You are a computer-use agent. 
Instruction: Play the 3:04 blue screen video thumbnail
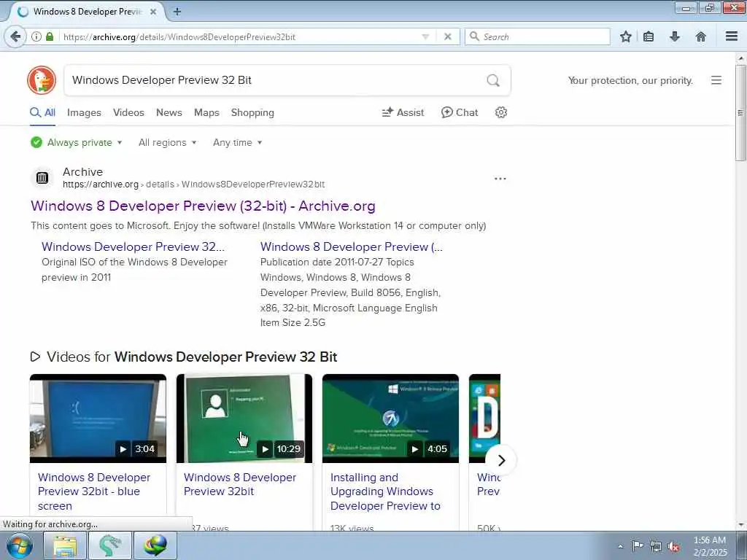click(98, 418)
